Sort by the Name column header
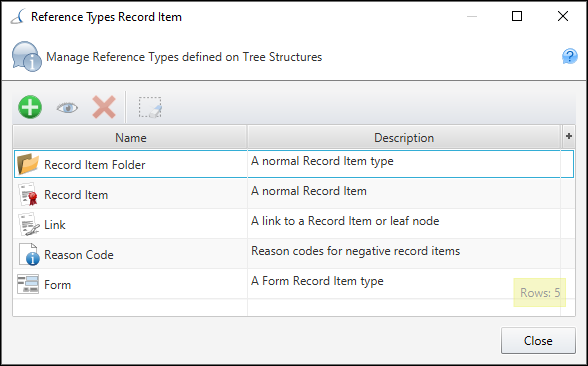The image size is (588, 366). 130,138
